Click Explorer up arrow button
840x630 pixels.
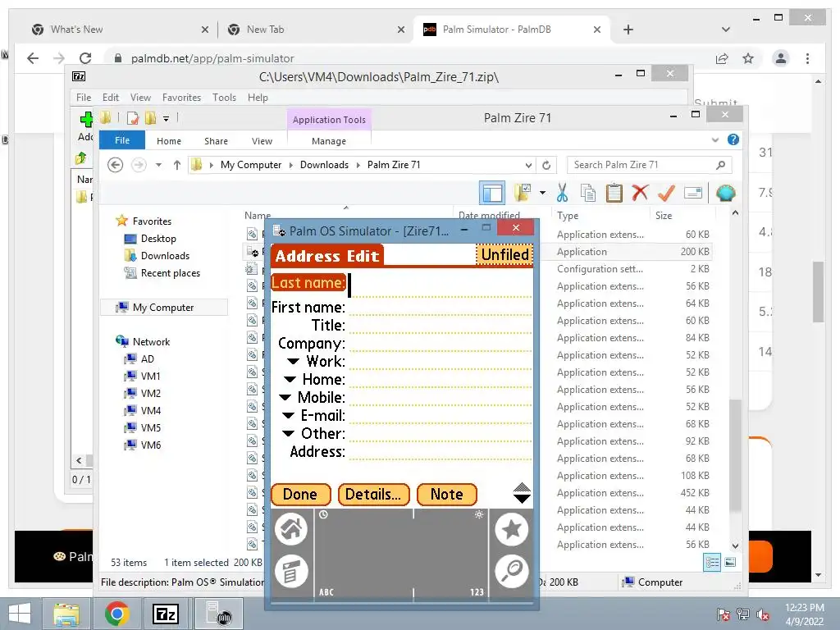pyautogui.click(x=177, y=165)
